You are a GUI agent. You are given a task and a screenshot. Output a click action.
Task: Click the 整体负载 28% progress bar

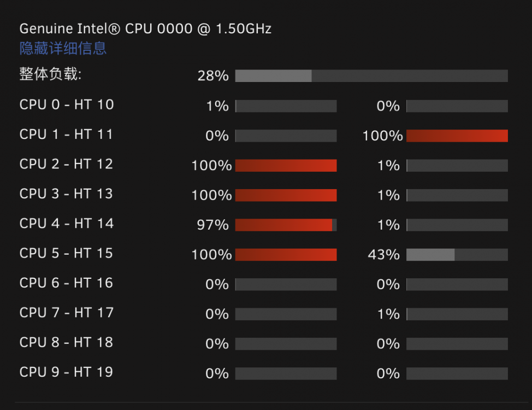click(x=371, y=76)
